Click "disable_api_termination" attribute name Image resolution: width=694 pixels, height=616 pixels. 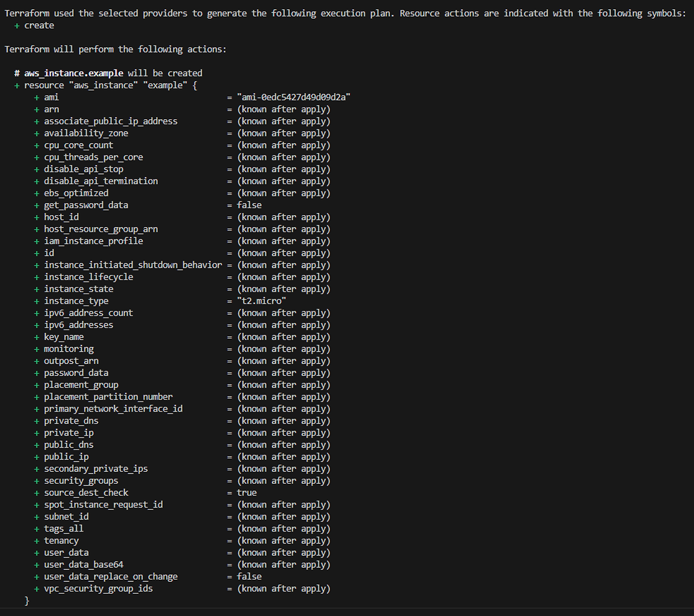point(101,181)
